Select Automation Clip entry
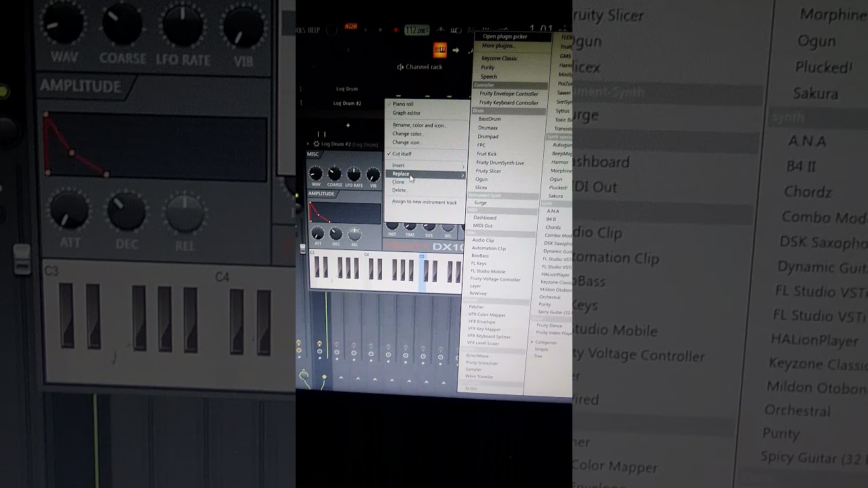 coord(489,249)
